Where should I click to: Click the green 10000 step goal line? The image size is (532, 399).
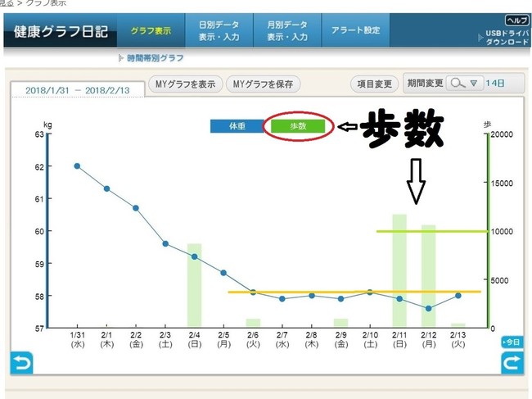[x=432, y=231]
